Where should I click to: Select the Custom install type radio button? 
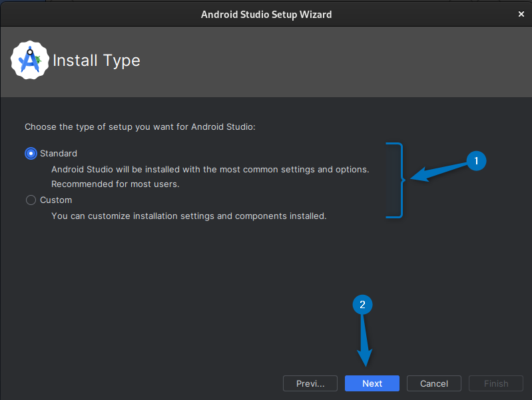(x=31, y=200)
